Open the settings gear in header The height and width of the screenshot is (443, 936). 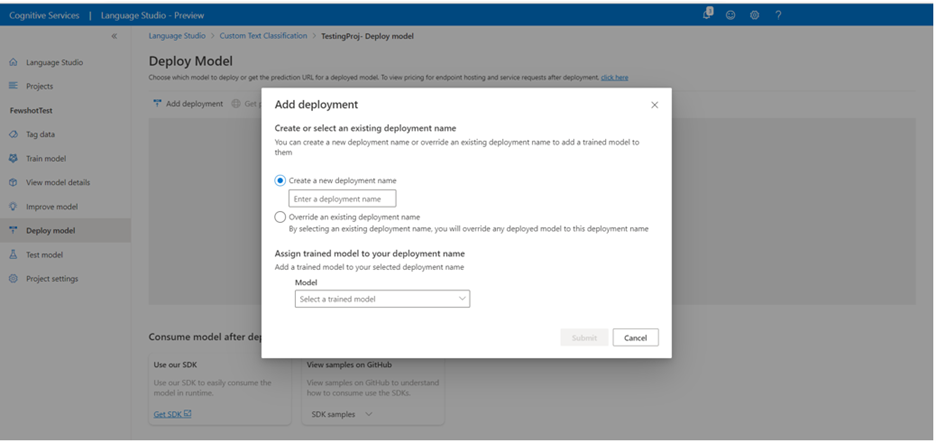click(755, 15)
